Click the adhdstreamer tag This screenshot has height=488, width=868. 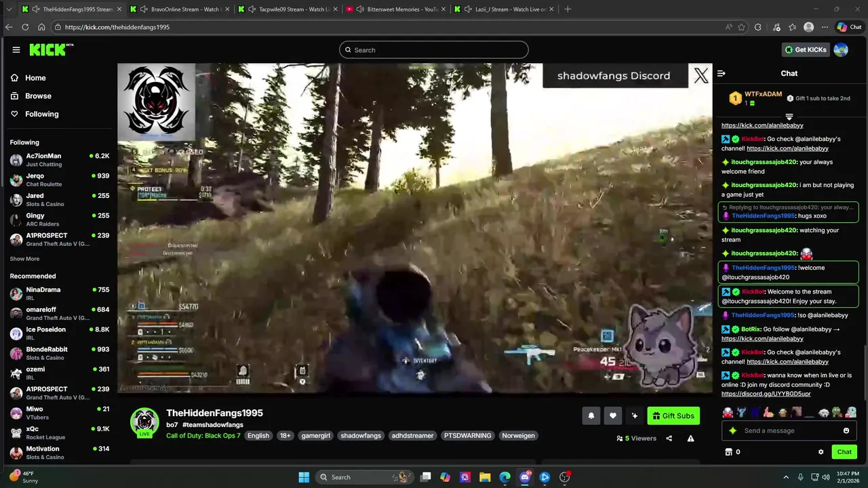coord(412,436)
